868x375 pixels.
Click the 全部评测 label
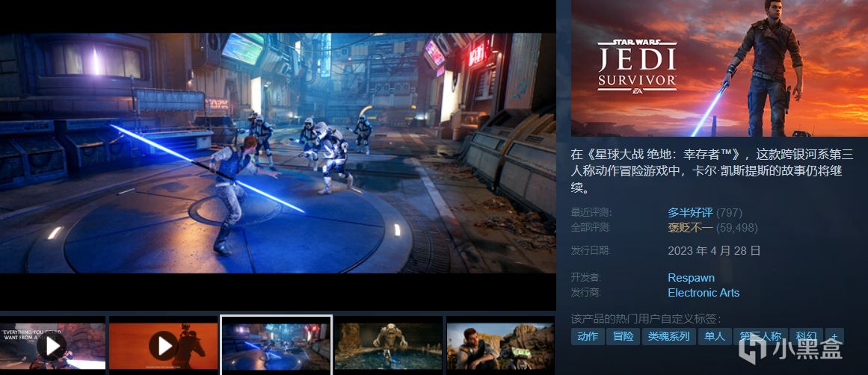click(591, 227)
